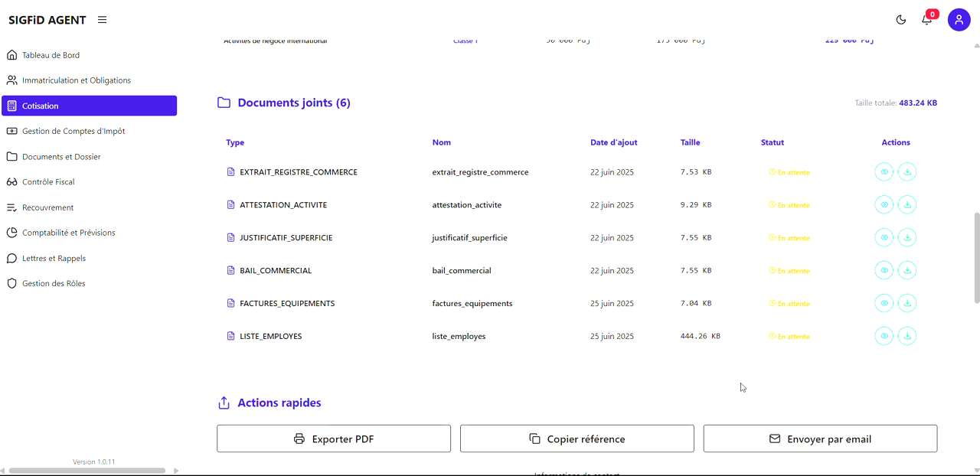Navigate to Recouvrement
Viewport: 980px width, 476px height.
(x=49, y=207)
